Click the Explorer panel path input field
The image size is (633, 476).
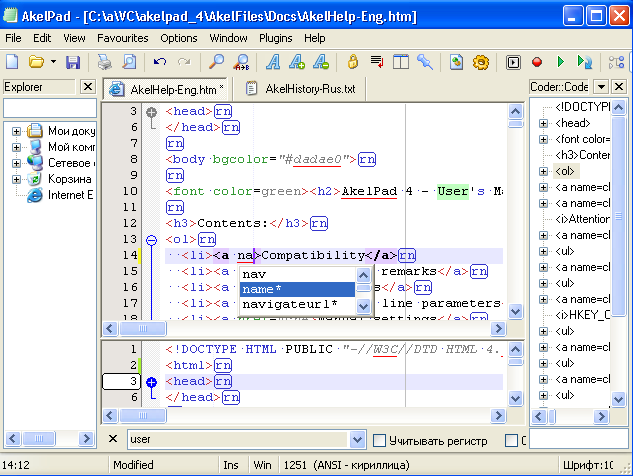(x=50, y=109)
